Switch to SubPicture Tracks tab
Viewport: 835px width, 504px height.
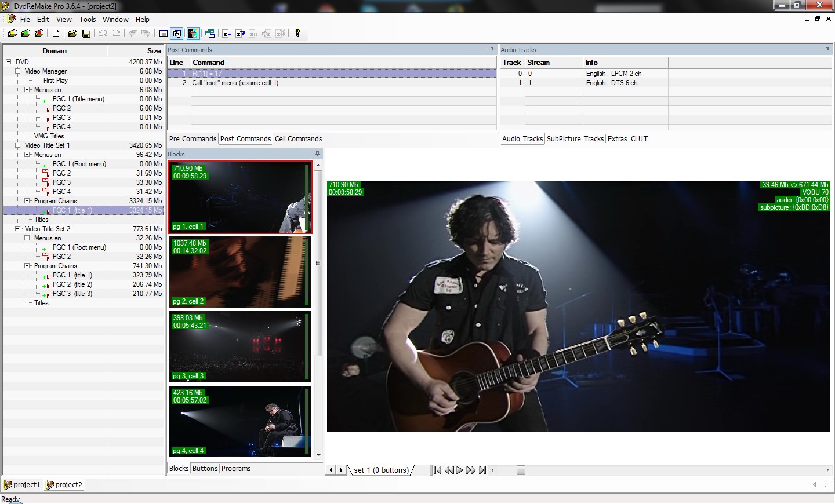point(575,139)
